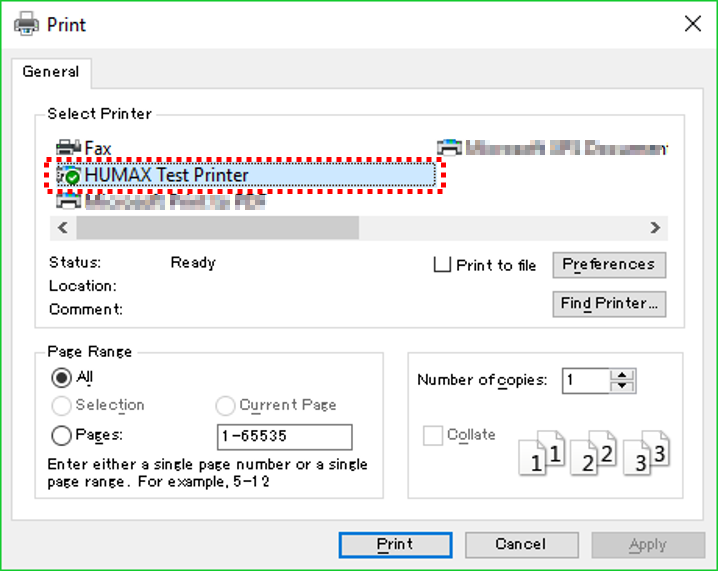Click the pages range field 1-65535
The image size is (718, 571).
pos(284,437)
